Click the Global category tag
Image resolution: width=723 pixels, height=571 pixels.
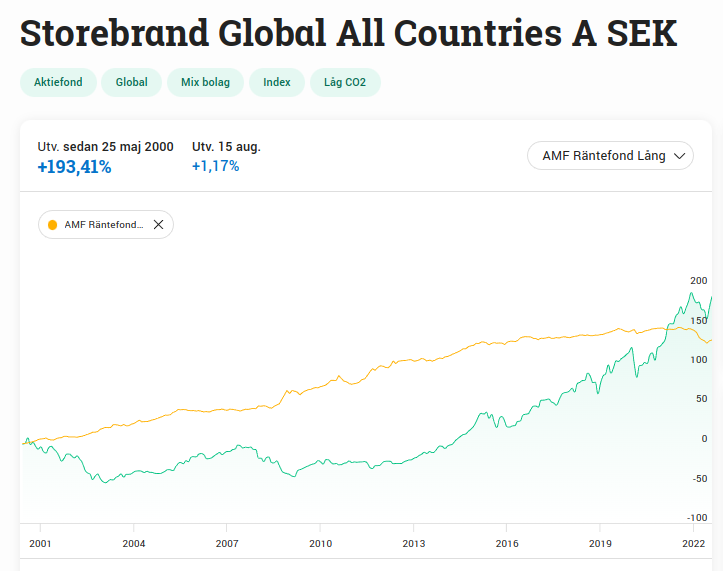pyautogui.click(x=131, y=82)
